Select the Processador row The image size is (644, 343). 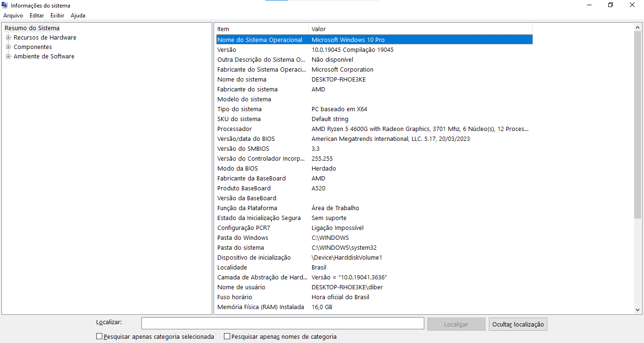[374, 129]
